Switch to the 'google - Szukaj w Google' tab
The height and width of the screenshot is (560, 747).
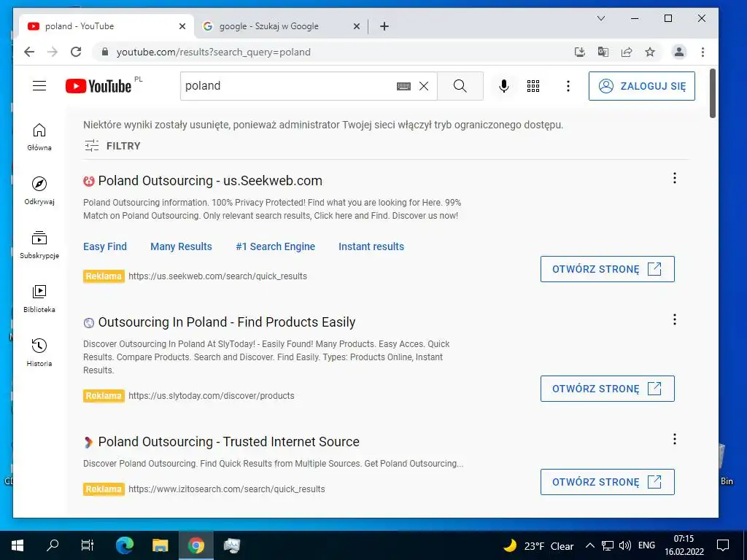[x=281, y=26]
